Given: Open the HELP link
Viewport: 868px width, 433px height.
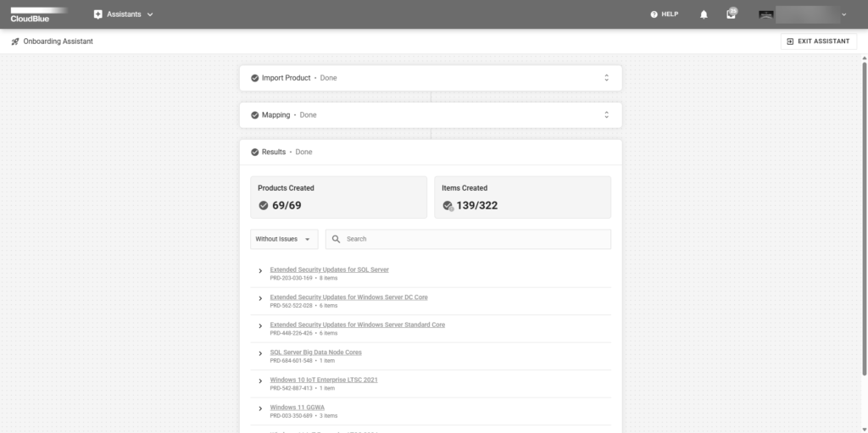Looking at the screenshot, I should (664, 14).
